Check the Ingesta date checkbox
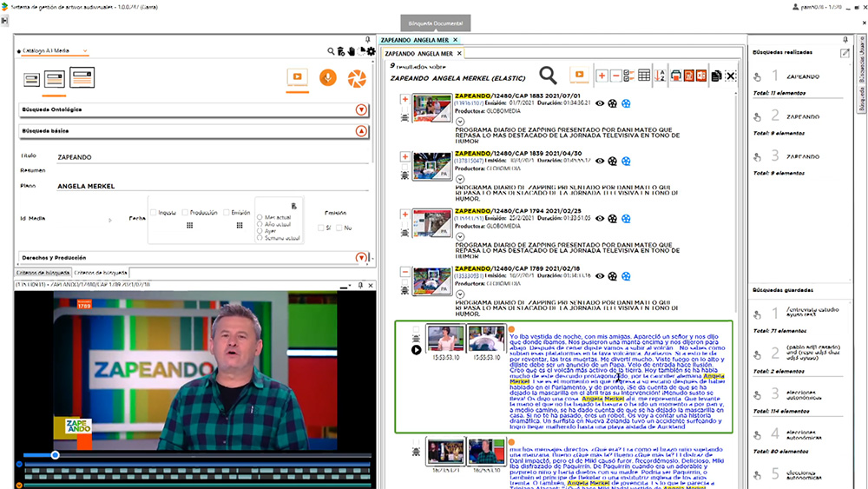 coord(154,213)
